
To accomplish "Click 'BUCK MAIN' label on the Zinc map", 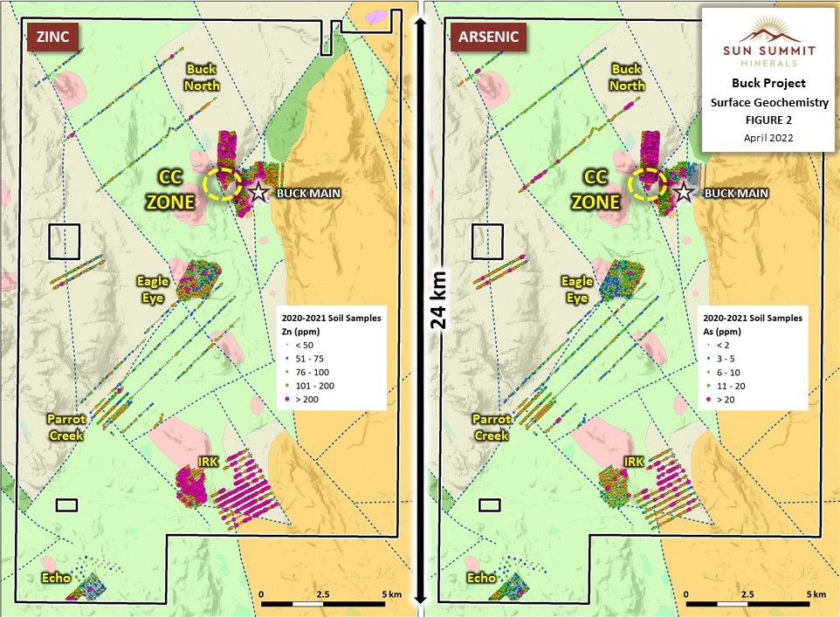I will pyautogui.click(x=308, y=194).
